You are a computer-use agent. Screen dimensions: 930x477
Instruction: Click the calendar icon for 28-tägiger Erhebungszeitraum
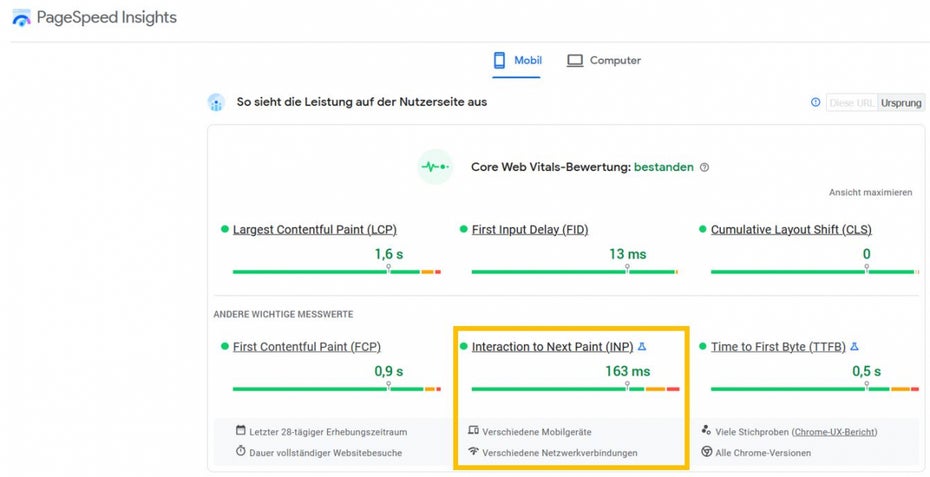(240, 431)
